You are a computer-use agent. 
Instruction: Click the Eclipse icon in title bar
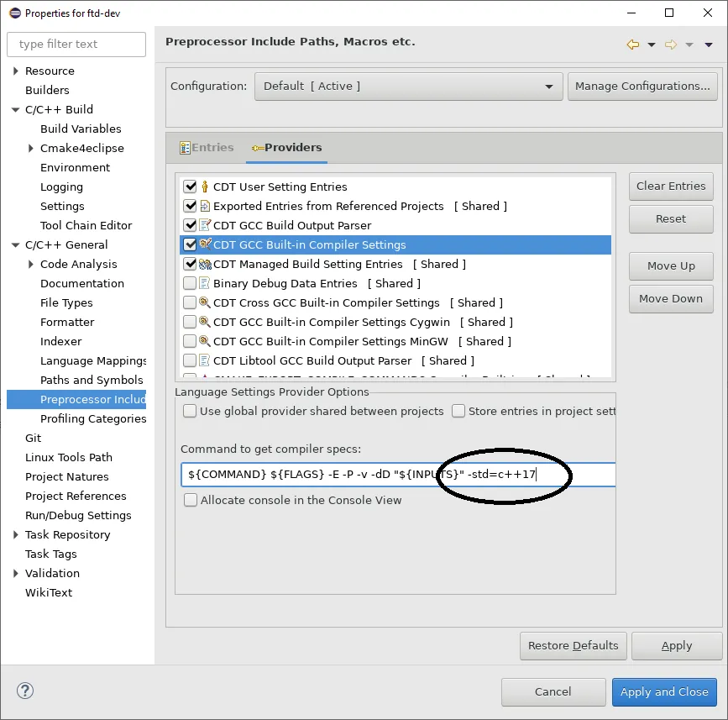click(15, 13)
